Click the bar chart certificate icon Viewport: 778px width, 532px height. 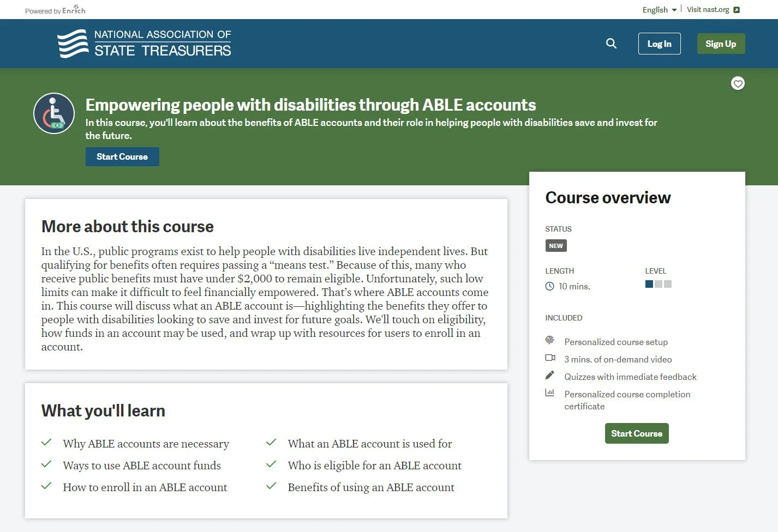click(x=549, y=392)
